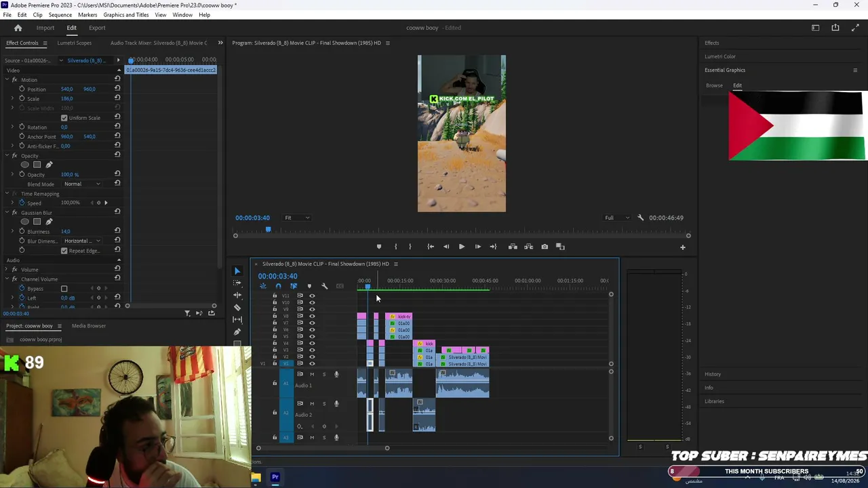Open the Sequence menu
This screenshot has height=488, width=868.
pos(60,15)
